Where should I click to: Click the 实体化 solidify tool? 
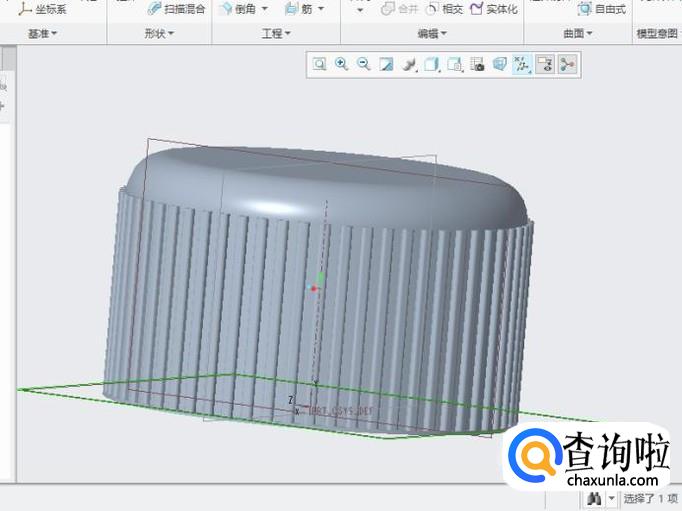[x=494, y=9]
